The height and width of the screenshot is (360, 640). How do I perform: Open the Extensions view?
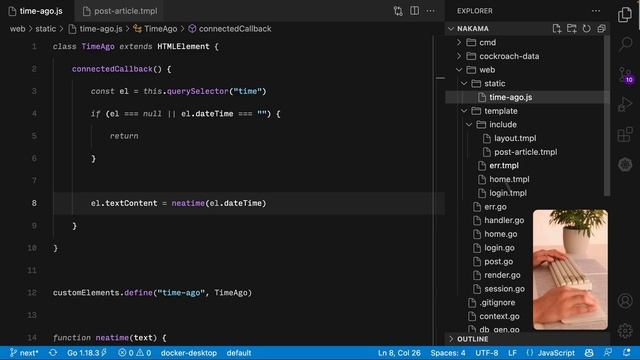point(624,134)
